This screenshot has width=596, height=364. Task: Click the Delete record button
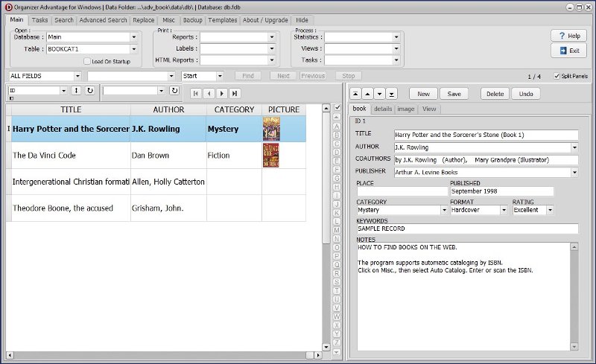tap(495, 94)
